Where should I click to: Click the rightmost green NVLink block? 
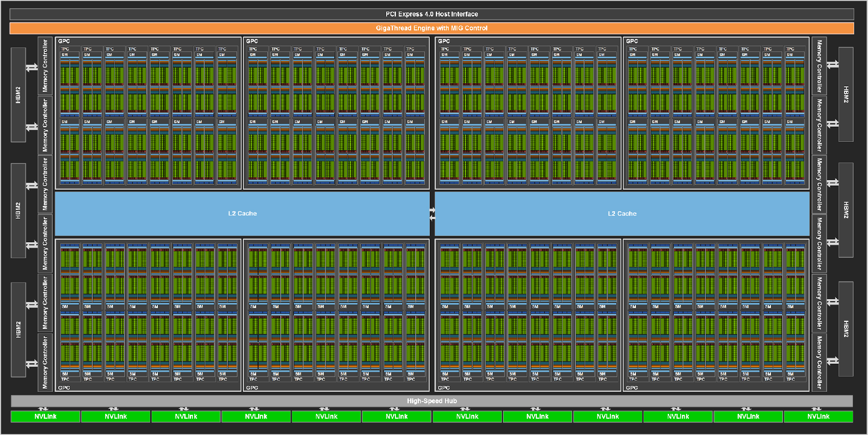tap(818, 417)
